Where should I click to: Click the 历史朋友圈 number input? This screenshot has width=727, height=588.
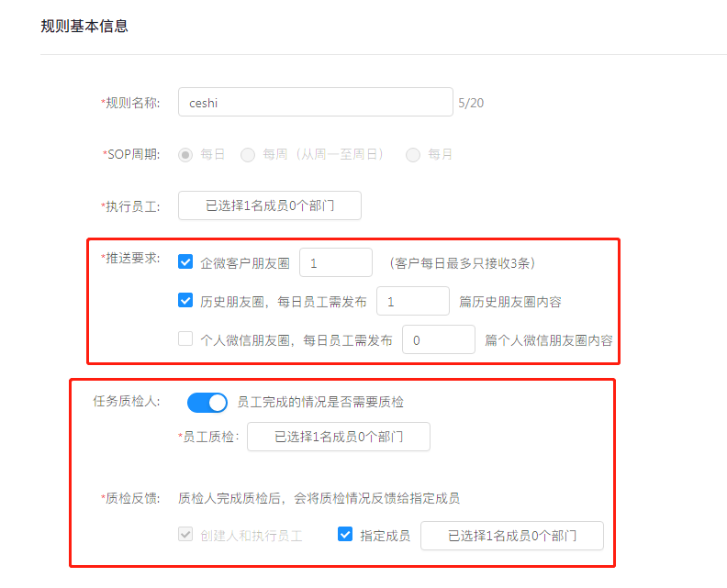[x=413, y=301]
